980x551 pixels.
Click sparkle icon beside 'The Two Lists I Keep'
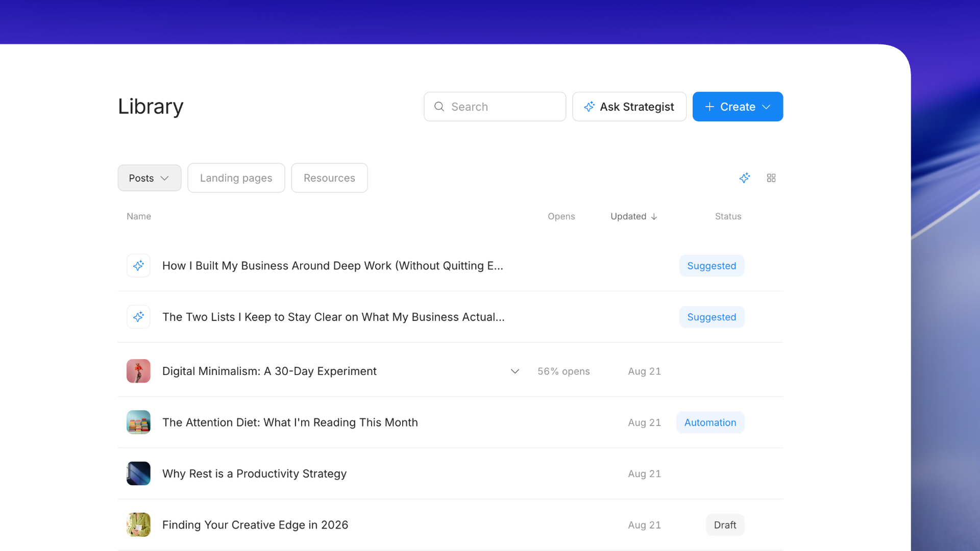(138, 317)
